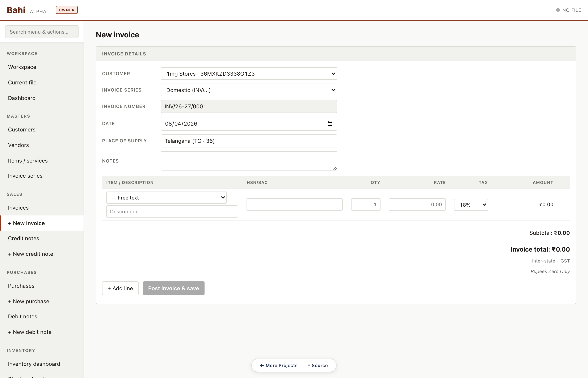The image size is (588, 378).
Task: Change the 18% tax rate dropdown
Action: pos(470,205)
